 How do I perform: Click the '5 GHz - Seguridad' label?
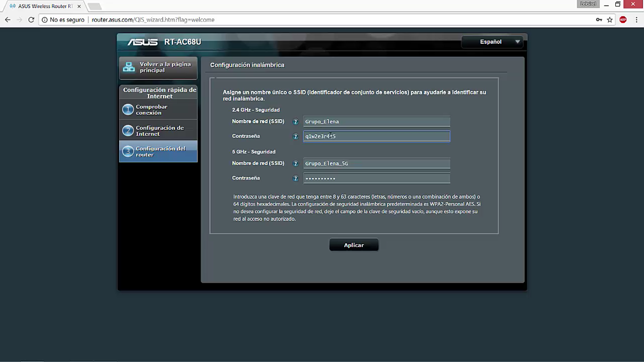[x=254, y=152]
